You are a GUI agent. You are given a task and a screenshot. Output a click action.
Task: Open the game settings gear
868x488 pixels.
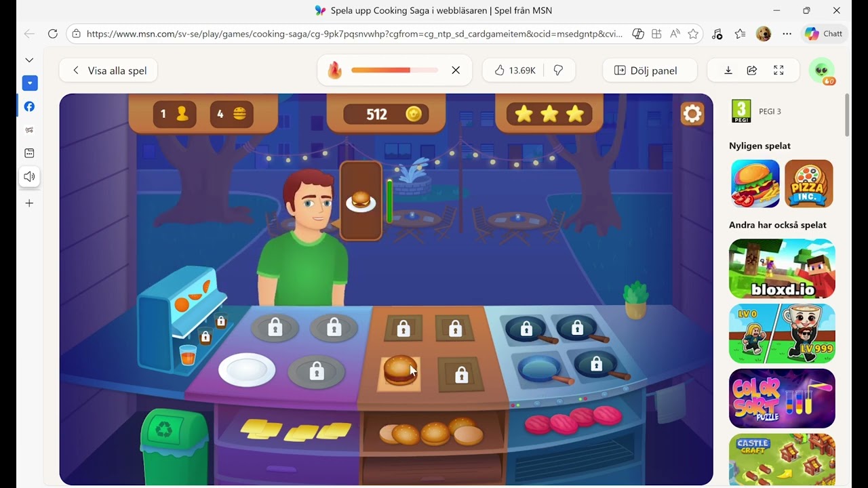(692, 114)
